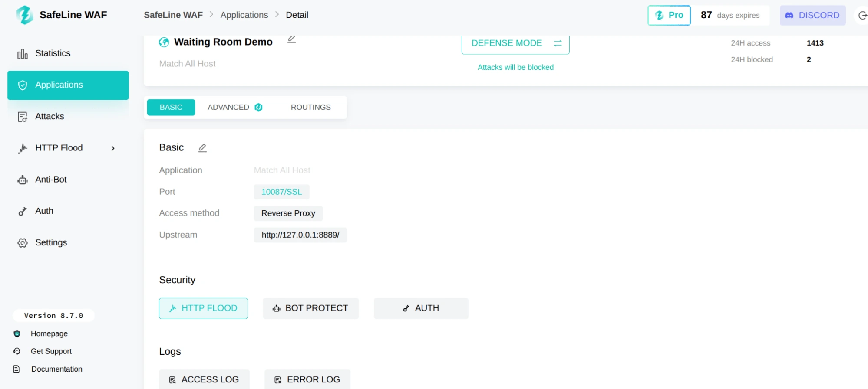Click the Get Support headset icon
This screenshot has width=868, height=389.
(x=17, y=351)
